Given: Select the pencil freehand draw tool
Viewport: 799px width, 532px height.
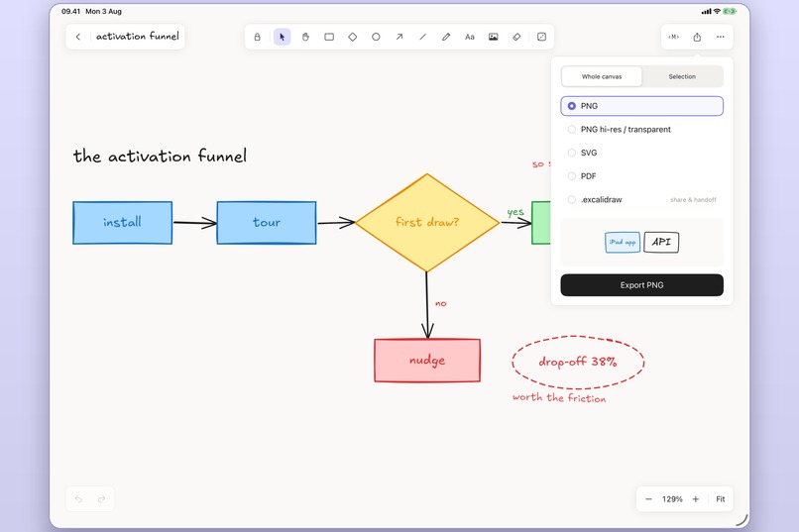Looking at the screenshot, I should (446, 37).
